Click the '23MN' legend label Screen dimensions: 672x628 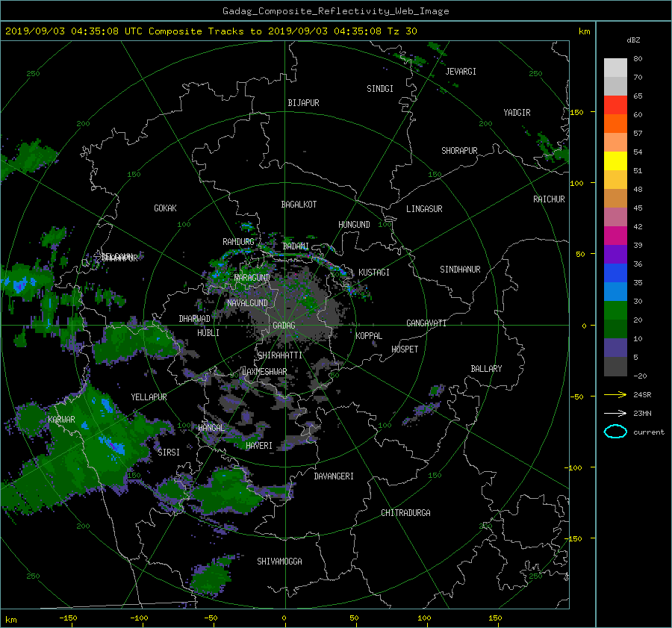pos(642,414)
